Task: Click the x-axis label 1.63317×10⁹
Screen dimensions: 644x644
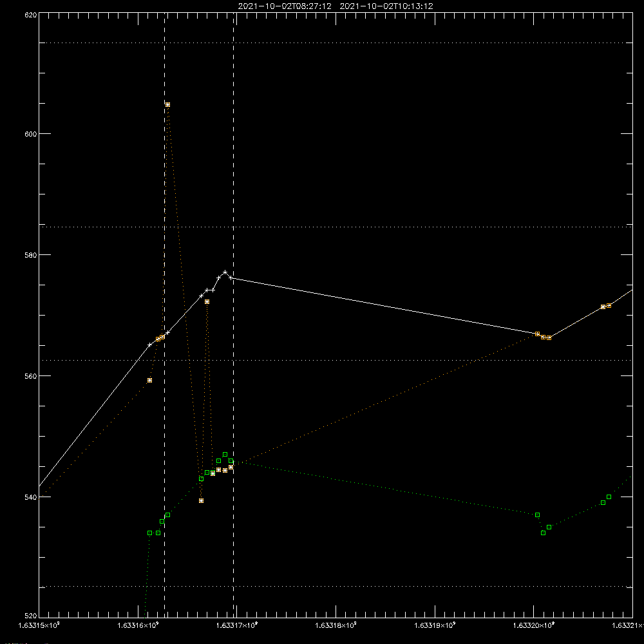Action: click(x=237, y=625)
